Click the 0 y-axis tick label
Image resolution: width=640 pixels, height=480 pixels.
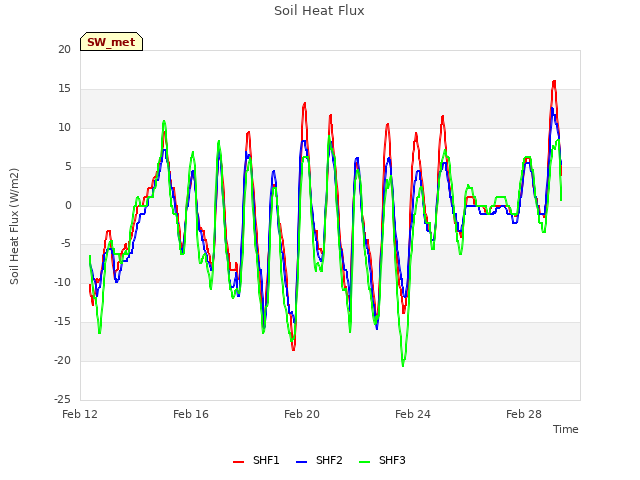pos(68,206)
